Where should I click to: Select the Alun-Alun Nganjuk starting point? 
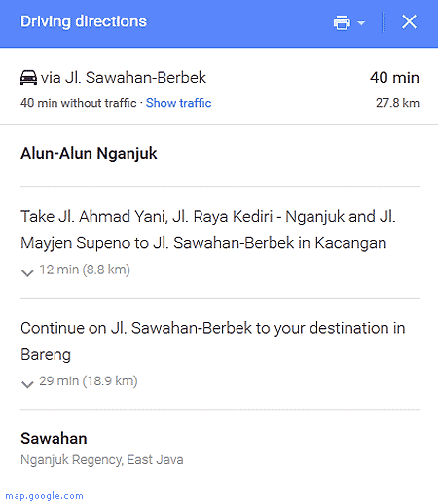click(x=89, y=153)
